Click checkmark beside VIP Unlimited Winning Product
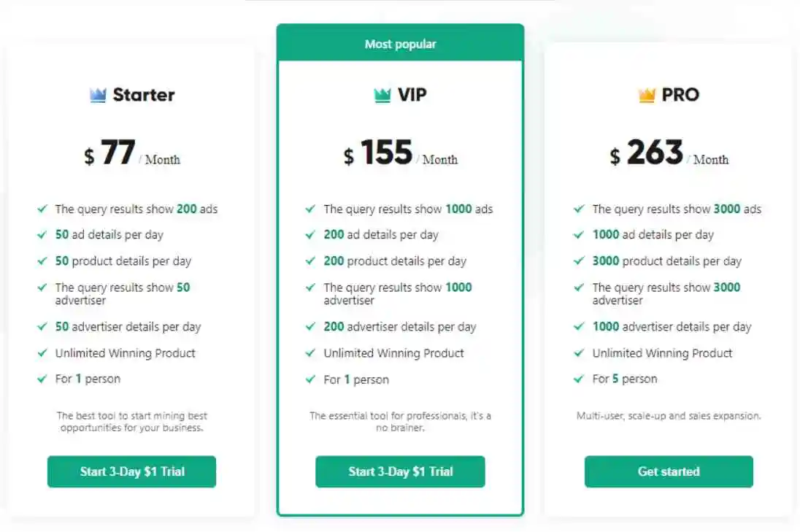The width and height of the screenshot is (800, 532). point(311,353)
